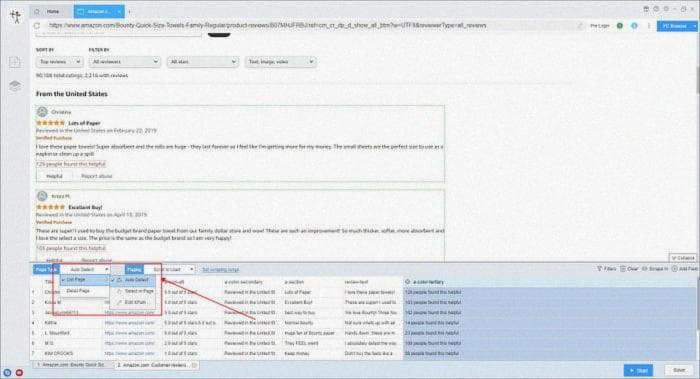Open the All stars filter dropdown
Screen dimensions: 700x379
[203, 62]
